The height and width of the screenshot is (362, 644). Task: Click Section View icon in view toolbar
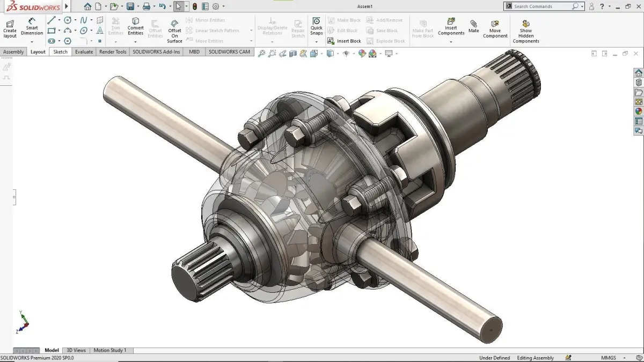pos(293,53)
